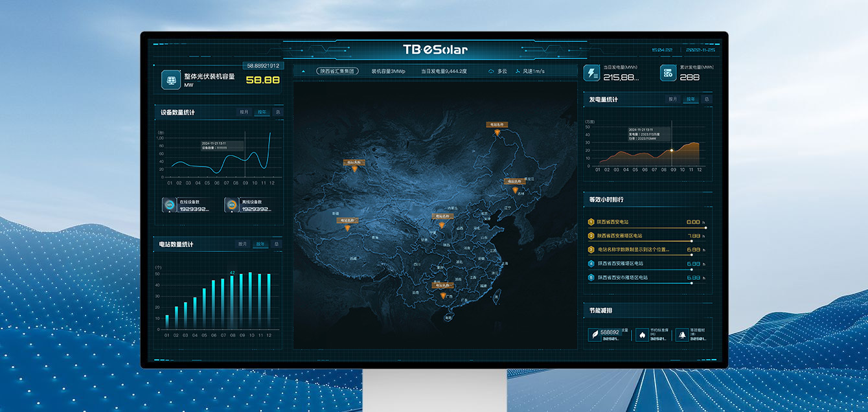Open second-ranked 陕西省西安雁塔区电站 entry

620,236
